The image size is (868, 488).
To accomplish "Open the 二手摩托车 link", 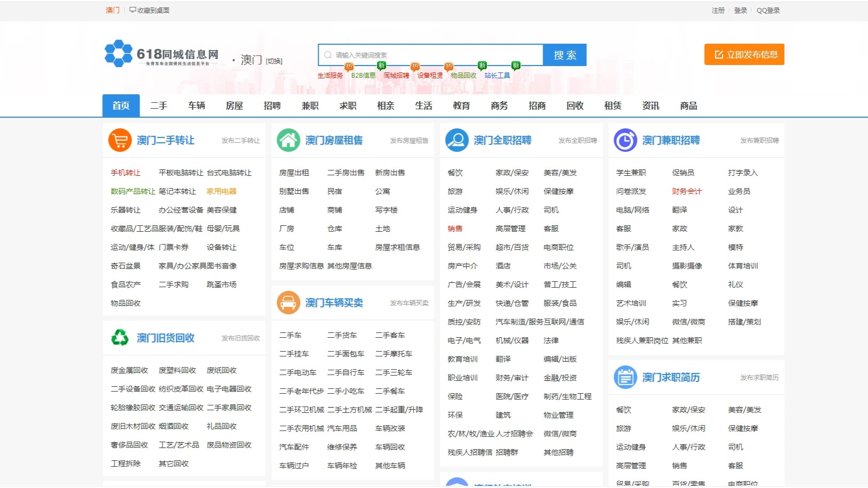I will [394, 354].
